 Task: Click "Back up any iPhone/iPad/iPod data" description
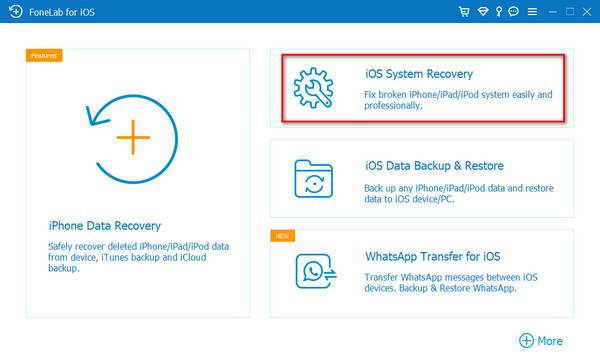tap(459, 194)
